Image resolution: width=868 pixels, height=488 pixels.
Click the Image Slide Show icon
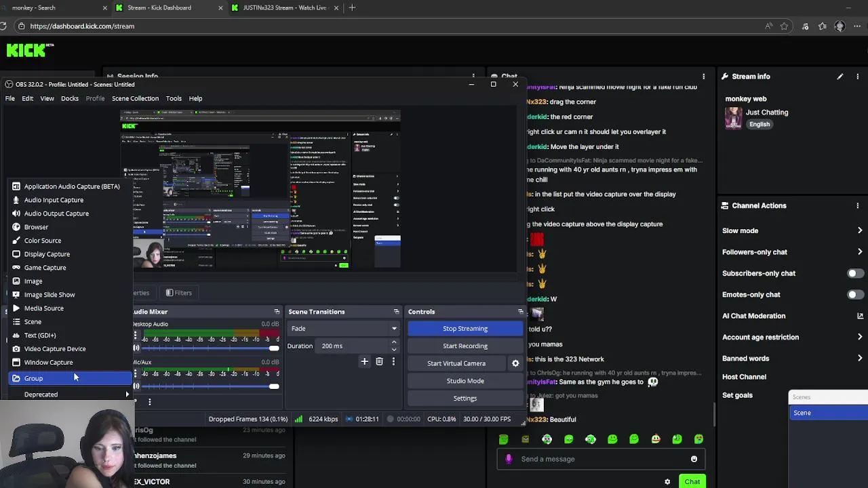[16, 295]
